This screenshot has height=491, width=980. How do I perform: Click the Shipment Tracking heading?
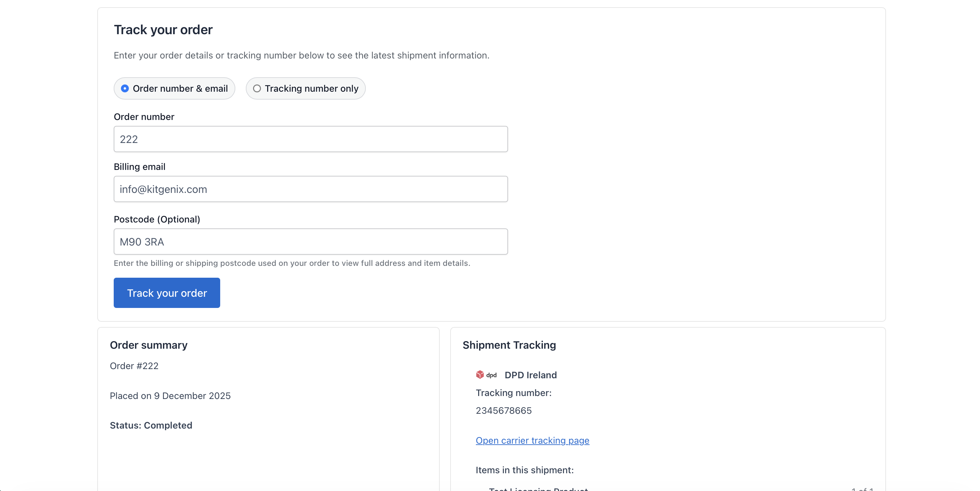tap(509, 345)
